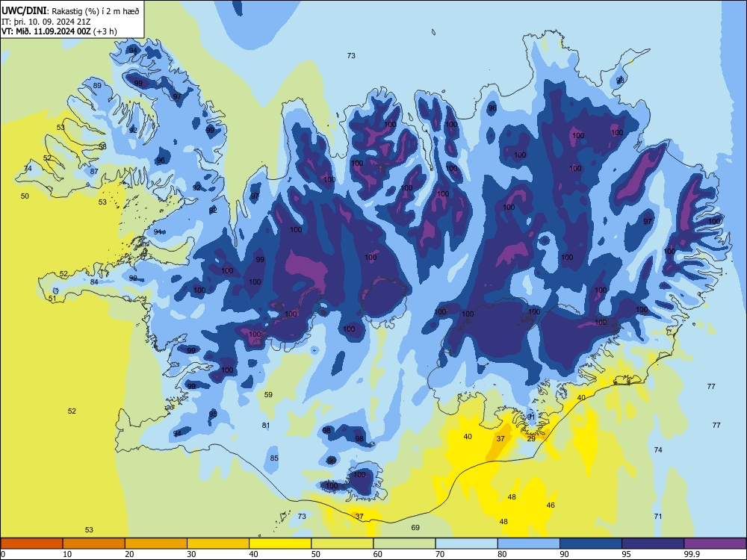Pick the light green 60–70 legend swatch
Screen dimensions: 747x560
(x=404, y=544)
